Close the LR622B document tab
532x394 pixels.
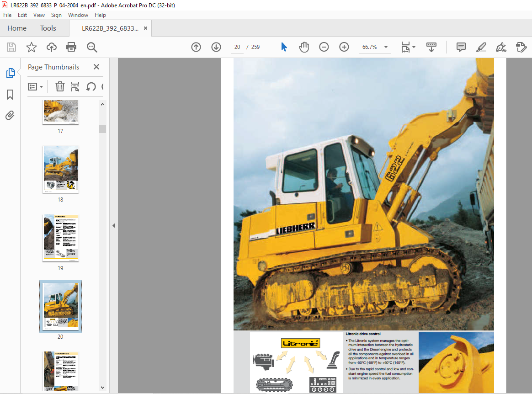pos(145,28)
